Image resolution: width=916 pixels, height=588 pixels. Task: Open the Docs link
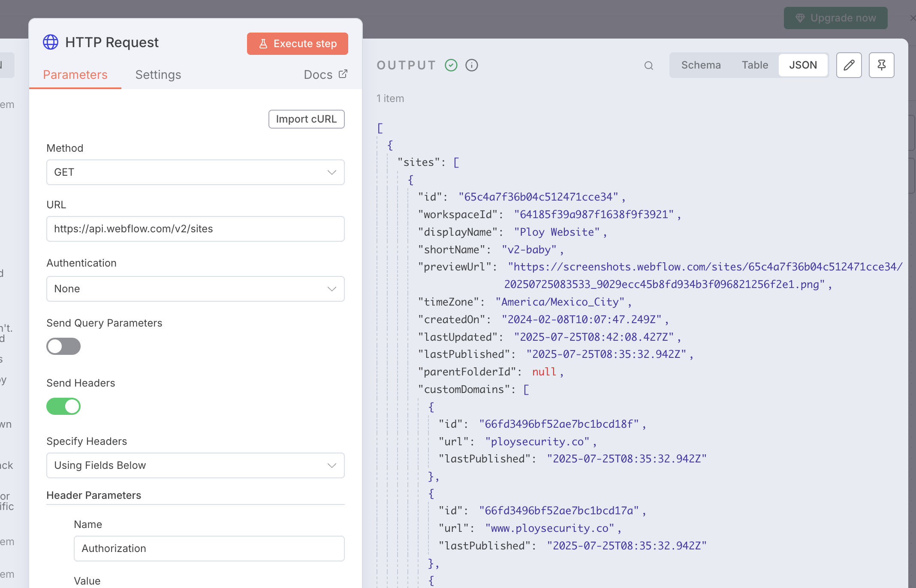(x=325, y=75)
